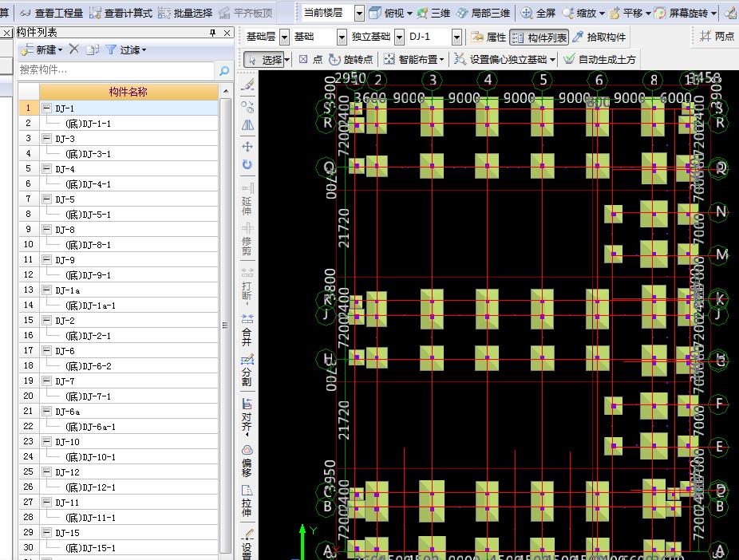The image size is (739, 560).
Task: Open the 基础层 floor dropdown
Action: (285, 37)
